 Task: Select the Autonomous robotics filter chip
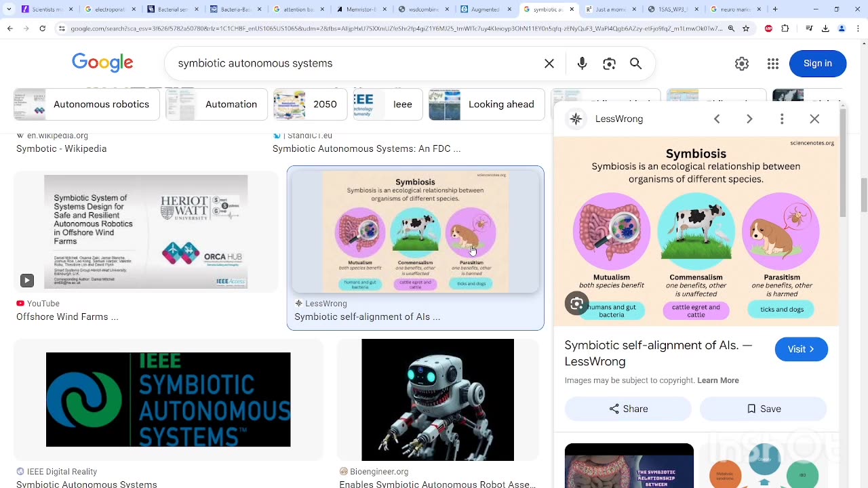(87, 104)
